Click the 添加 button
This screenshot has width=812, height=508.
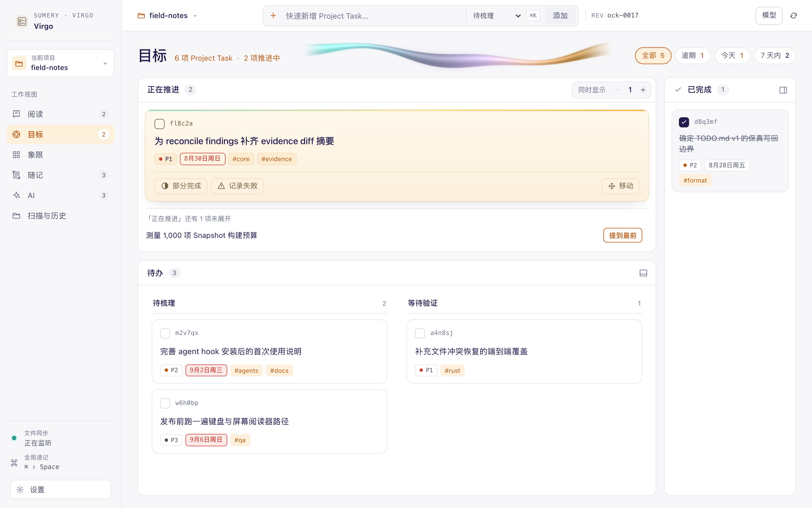560,16
